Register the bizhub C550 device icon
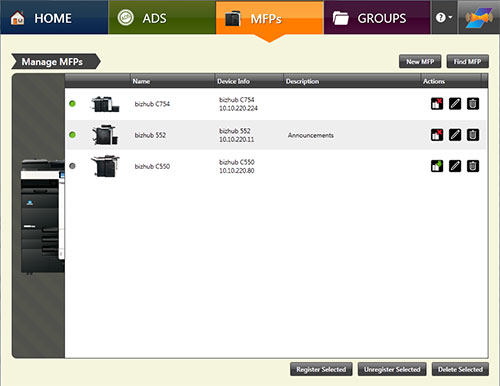500x386 pixels. coord(437,166)
